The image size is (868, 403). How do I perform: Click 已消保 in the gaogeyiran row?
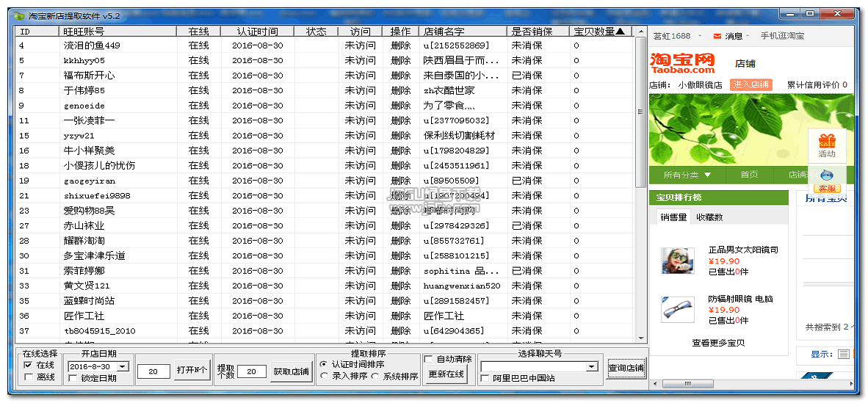(x=527, y=181)
